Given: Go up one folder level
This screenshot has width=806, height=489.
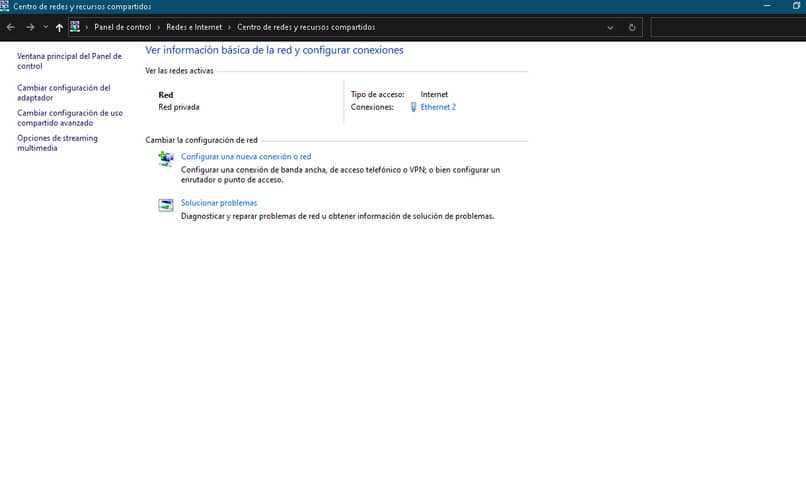Looking at the screenshot, I should 59,27.
